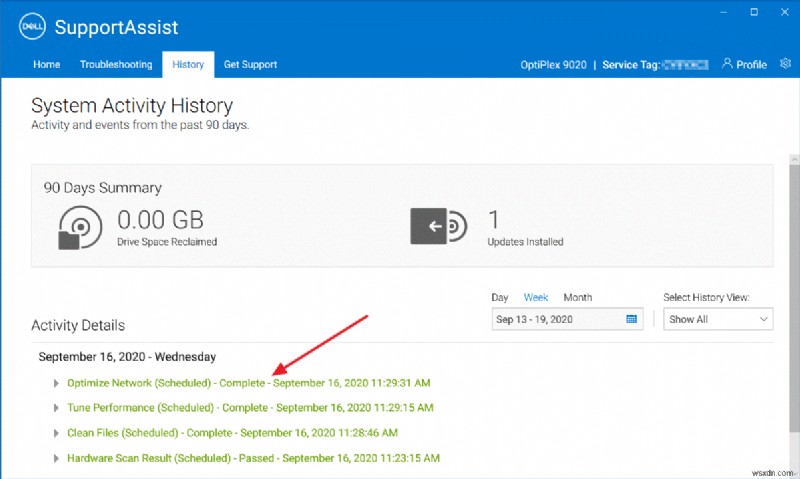Open the Show All history view dropdown
The height and width of the screenshot is (479, 800).
[718, 319]
